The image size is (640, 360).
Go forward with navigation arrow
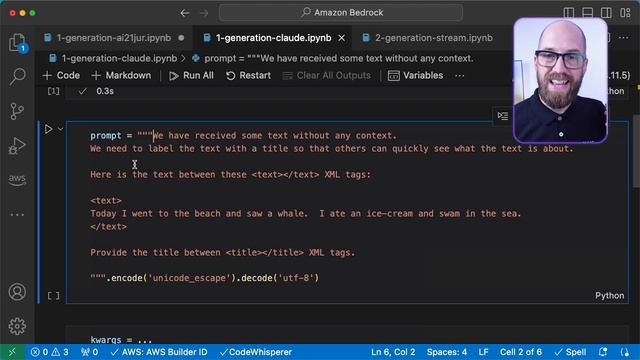click(x=204, y=13)
